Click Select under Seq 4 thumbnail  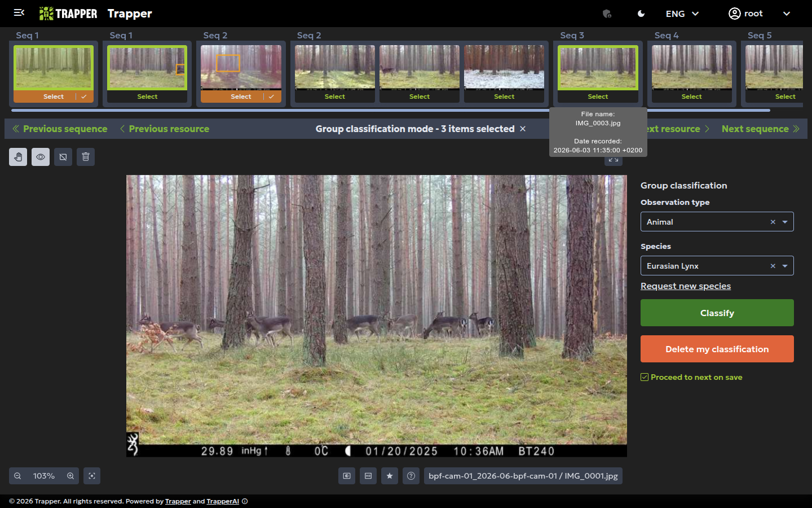(691, 97)
